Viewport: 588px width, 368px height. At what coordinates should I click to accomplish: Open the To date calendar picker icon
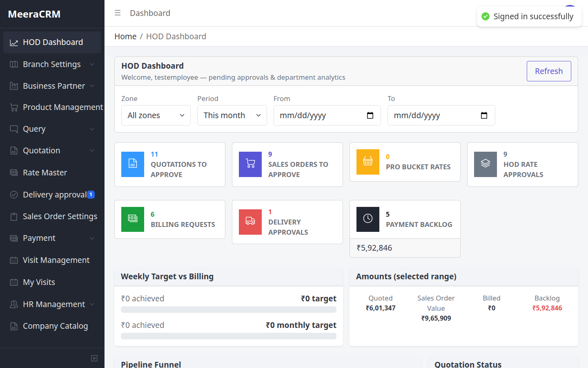click(x=484, y=115)
